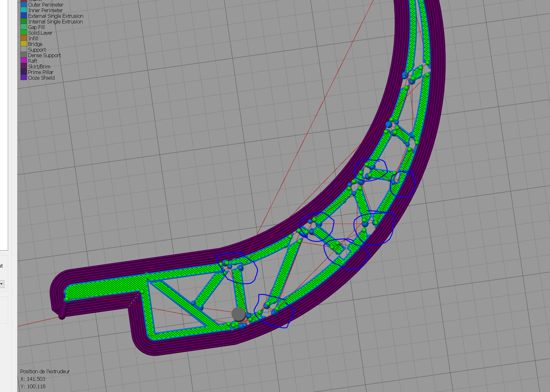The width and height of the screenshot is (550, 392).
Task: Select the "External Single Extrusion" legend label
Action: tap(56, 16)
